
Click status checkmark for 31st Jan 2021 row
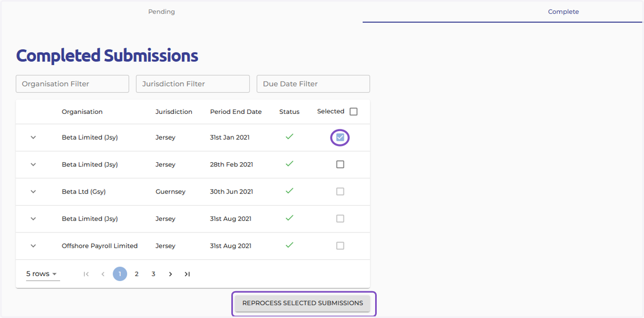(x=289, y=137)
